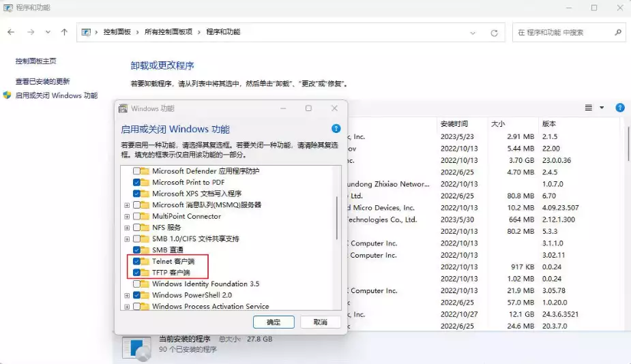Click 确定 to apply feature changes
The width and height of the screenshot is (631, 364).
coord(274,322)
